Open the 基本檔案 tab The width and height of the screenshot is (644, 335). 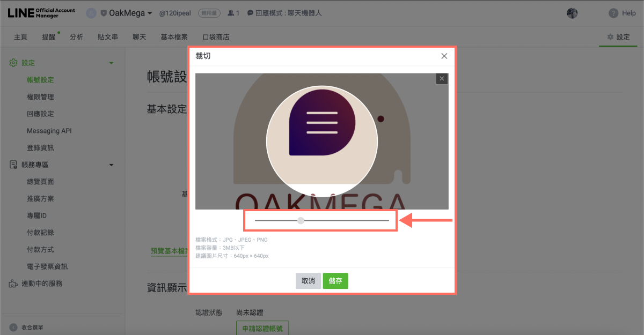(174, 37)
